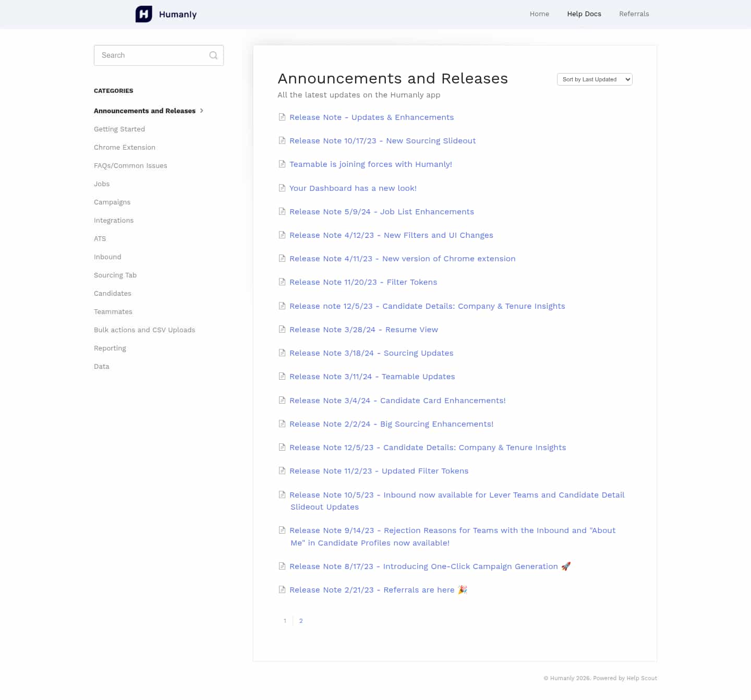Click document icon beside Release Note 10/5/23

click(282, 494)
